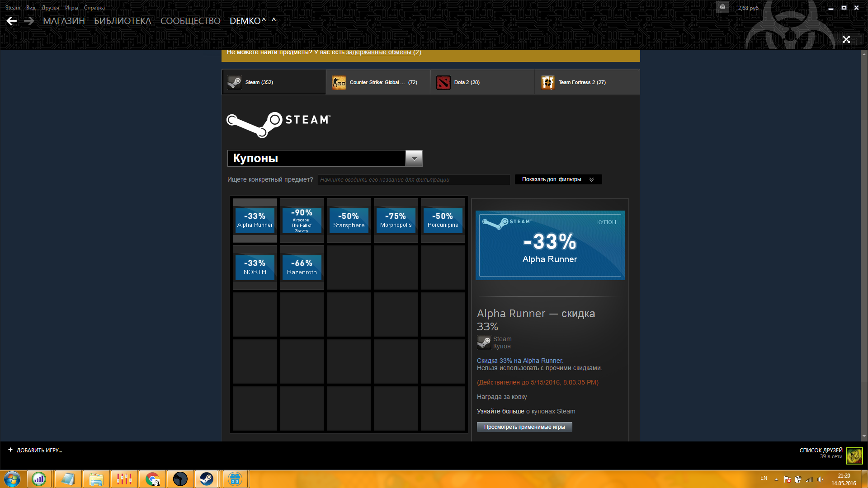This screenshot has width=868, height=488.
Task: Click the Steam logo in inventory header
Action: click(278, 124)
